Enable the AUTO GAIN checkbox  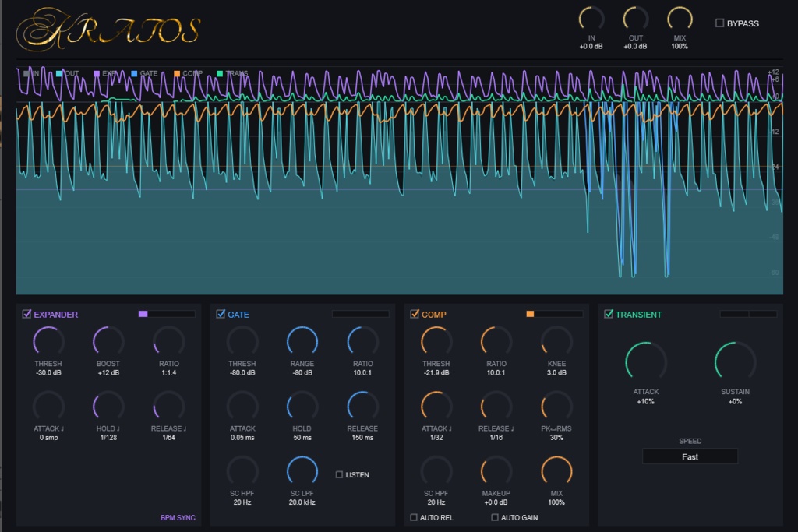pos(495,517)
